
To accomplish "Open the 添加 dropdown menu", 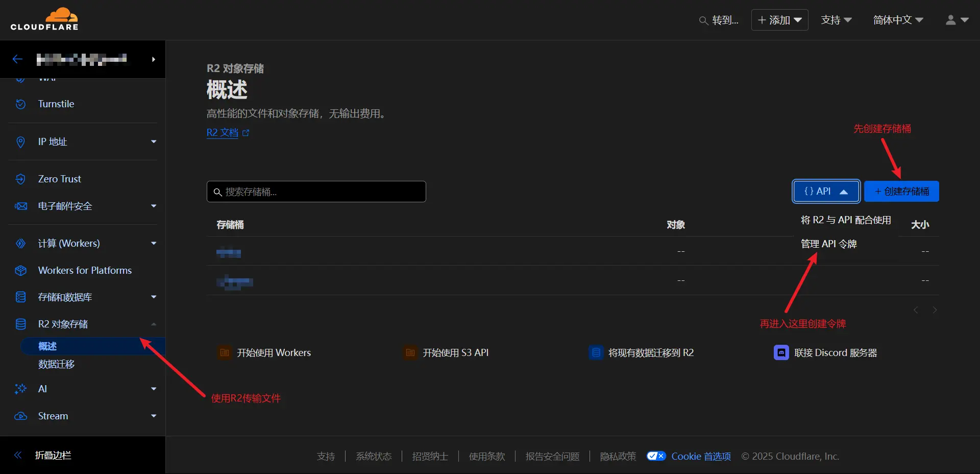I will pos(779,20).
